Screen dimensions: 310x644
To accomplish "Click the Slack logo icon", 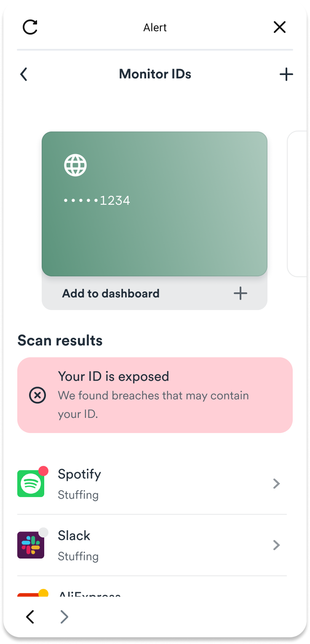I will pos(31,545).
